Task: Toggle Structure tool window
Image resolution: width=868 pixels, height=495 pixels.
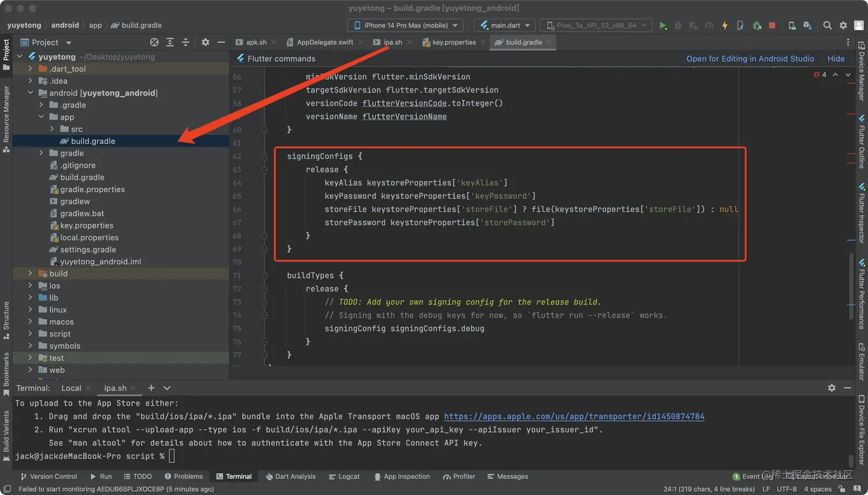Action: (x=6, y=320)
